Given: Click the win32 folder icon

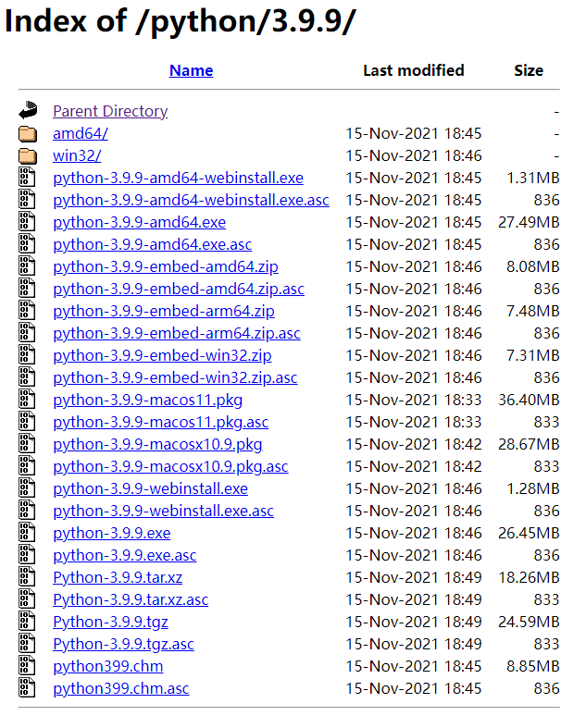Looking at the screenshot, I should [27, 155].
